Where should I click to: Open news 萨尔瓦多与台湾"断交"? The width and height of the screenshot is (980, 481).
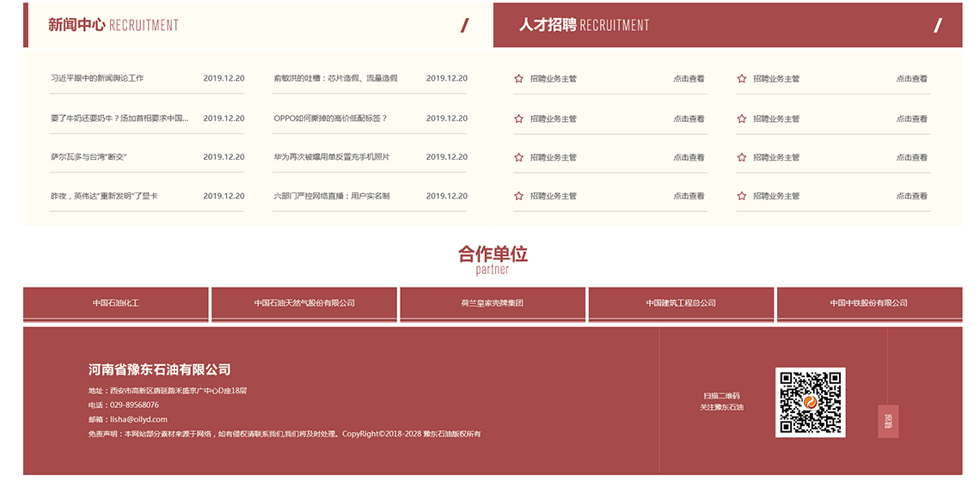tap(89, 157)
